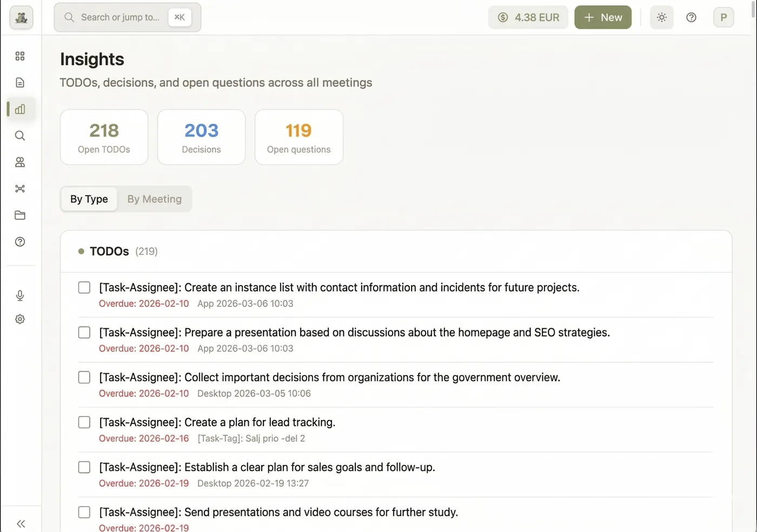Open settings via the gear icon
This screenshot has height=532, width=757.
[x=20, y=319]
